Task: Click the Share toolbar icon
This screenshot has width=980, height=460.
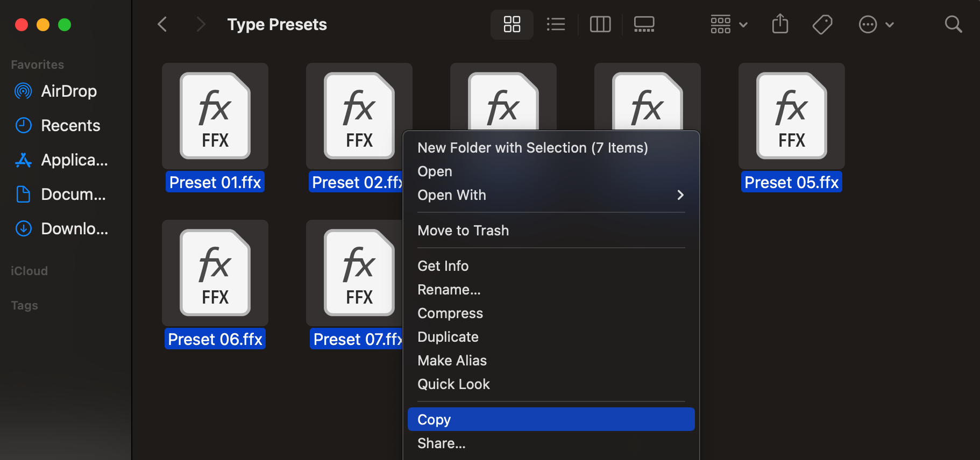Action: tap(780, 24)
